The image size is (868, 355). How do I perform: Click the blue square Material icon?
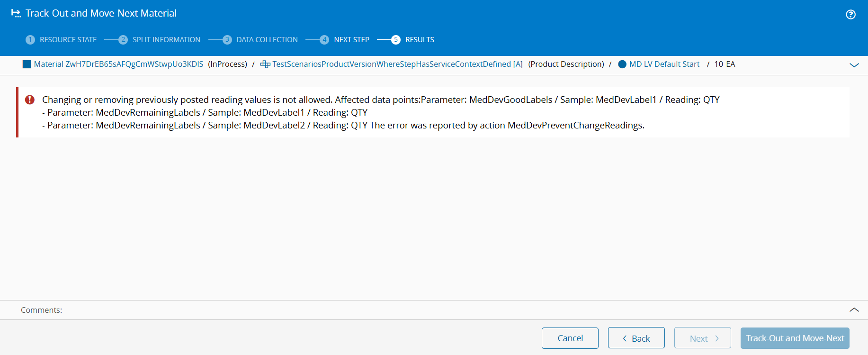[27, 64]
